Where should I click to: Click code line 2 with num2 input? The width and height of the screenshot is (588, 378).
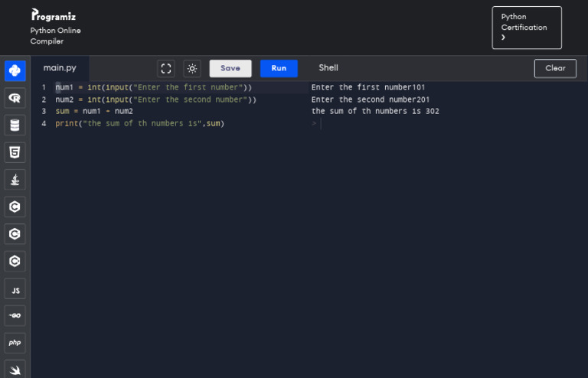tap(156, 99)
